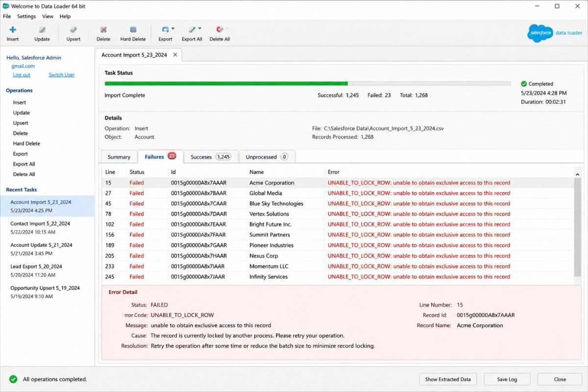Select the Global Media failed row

(x=338, y=193)
